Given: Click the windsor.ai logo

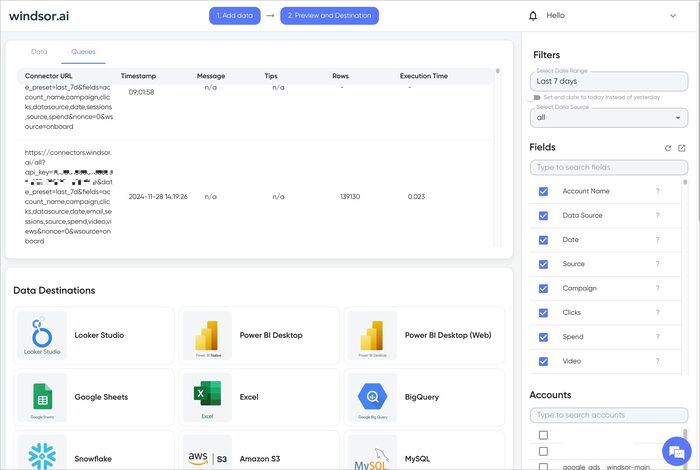Looking at the screenshot, I should click(39, 16).
